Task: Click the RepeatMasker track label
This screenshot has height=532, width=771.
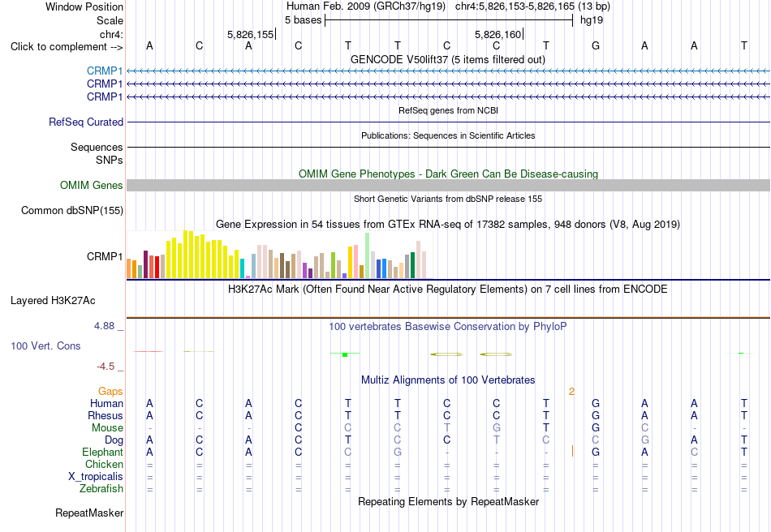Action: tap(89, 513)
